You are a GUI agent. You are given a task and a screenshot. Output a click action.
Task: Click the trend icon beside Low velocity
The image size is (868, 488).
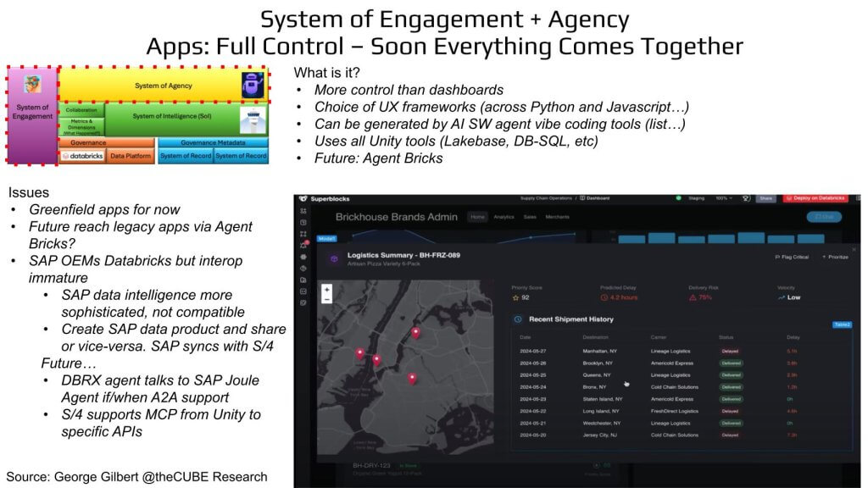point(781,297)
